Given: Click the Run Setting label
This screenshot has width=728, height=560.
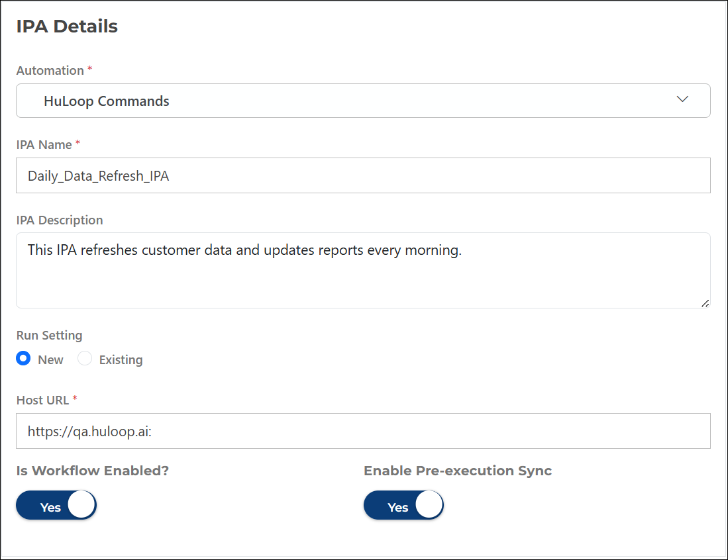Looking at the screenshot, I should click(49, 336).
